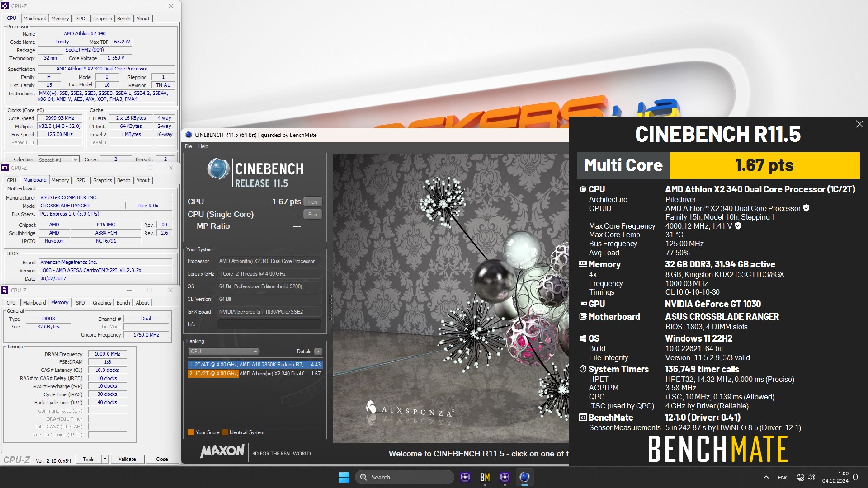
Task: Click DRAM Frequency value 1000.0 MHz
Action: coord(107,354)
